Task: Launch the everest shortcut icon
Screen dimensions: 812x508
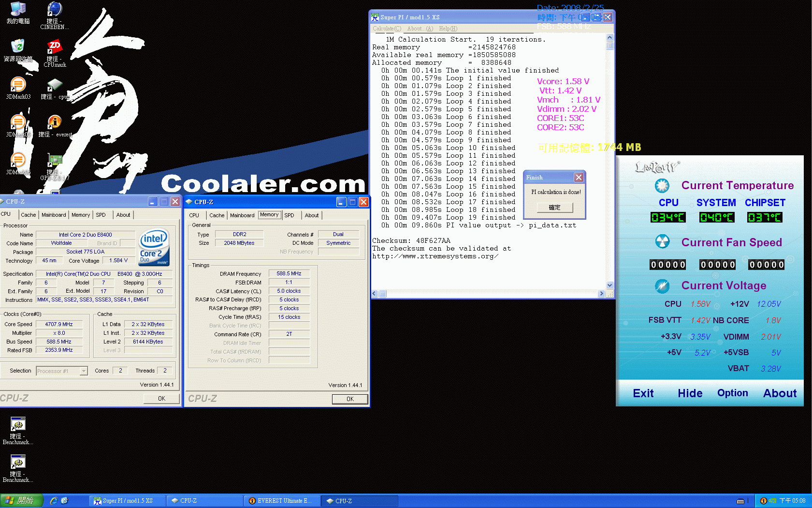Action: (54, 126)
